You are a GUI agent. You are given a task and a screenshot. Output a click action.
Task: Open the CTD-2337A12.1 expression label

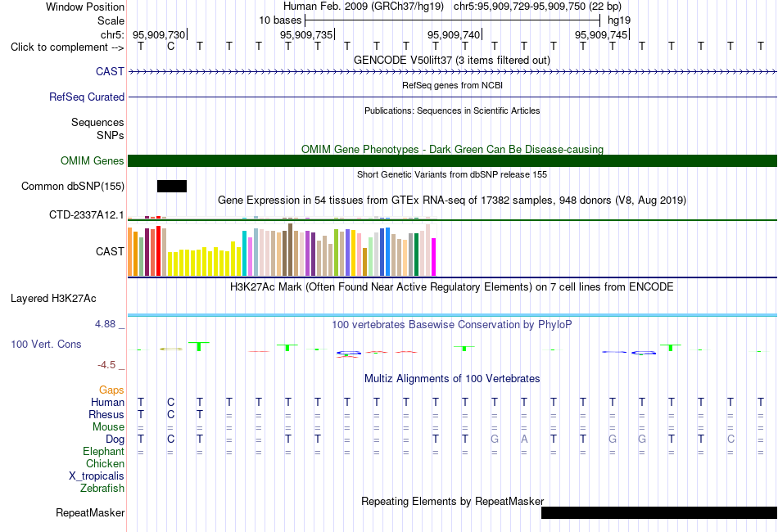86,214
